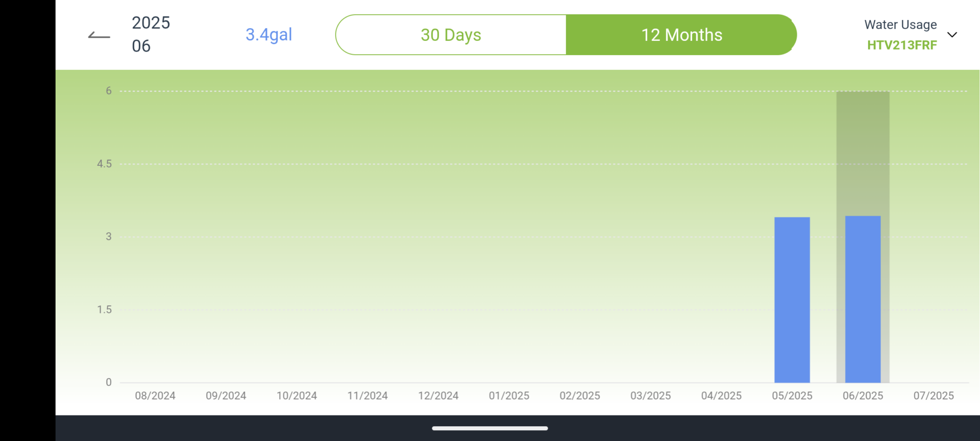The image size is (980, 441).
Task: Expand the Water Usage dropdown chevron
Action: pos(952,35)
